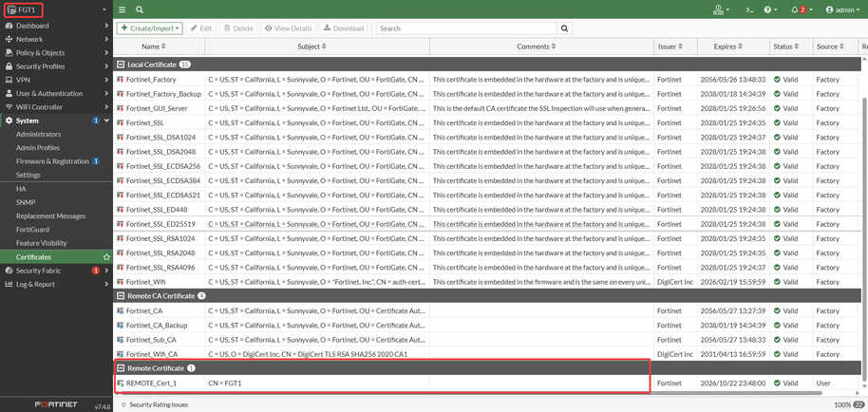Collapse the System sidebar section
The image size is (868, 412).
tap(56, 121)
